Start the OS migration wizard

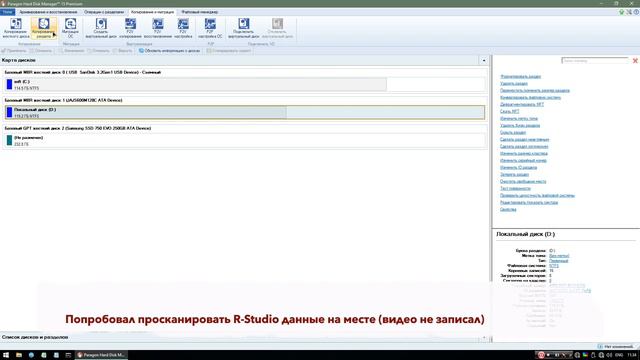71,28
